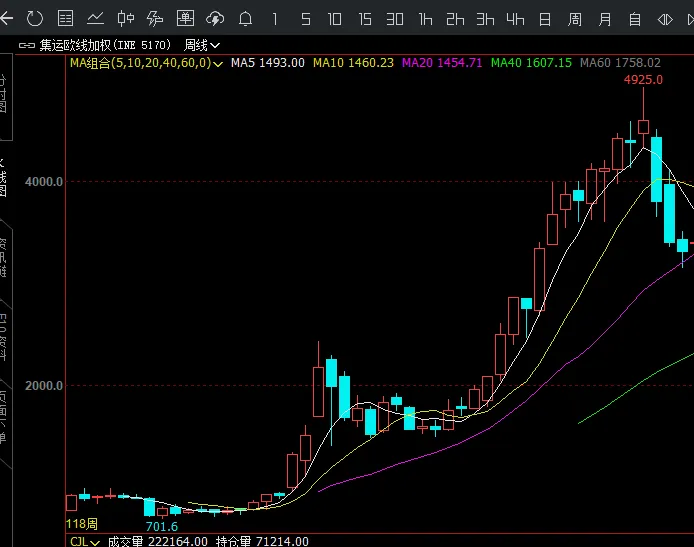The width and height of the screenshot is (694, 547).
Task: Click the MA5 1493.00 value
Action: click(x=268, y=63)
